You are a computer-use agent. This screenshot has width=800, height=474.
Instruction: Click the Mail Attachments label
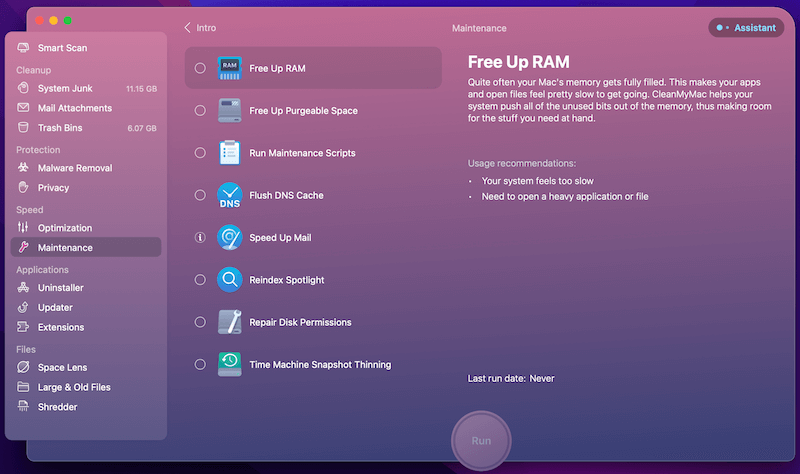[74, 108]
